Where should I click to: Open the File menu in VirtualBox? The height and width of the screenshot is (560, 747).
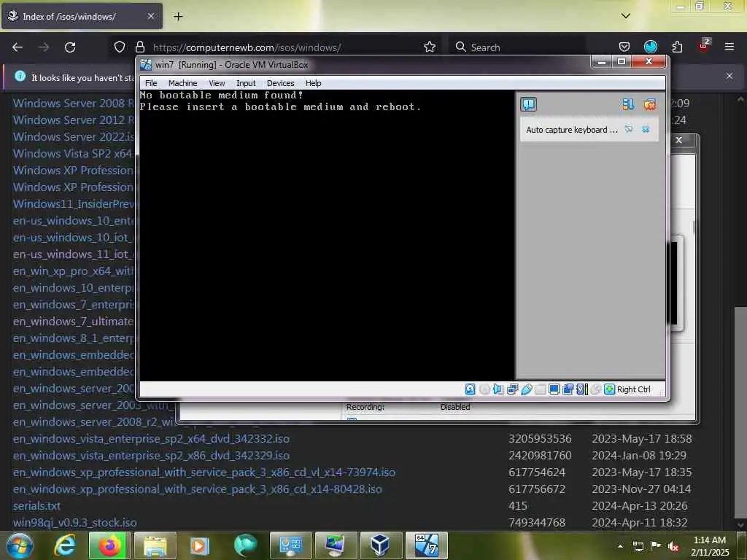tap(151, 83)
